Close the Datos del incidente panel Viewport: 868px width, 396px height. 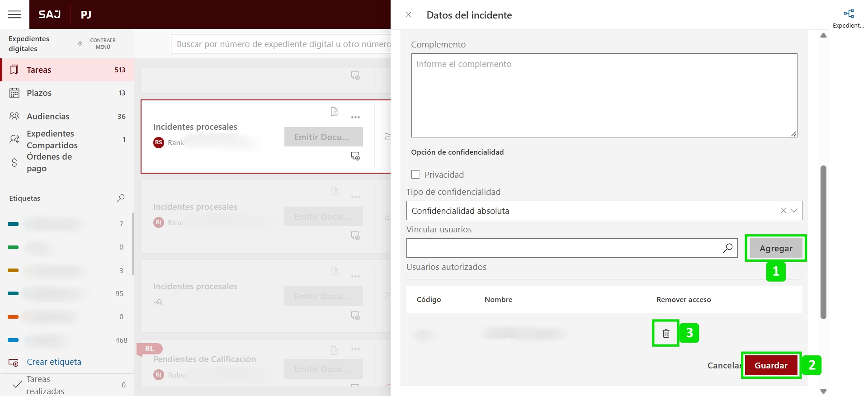click(408, 15)
